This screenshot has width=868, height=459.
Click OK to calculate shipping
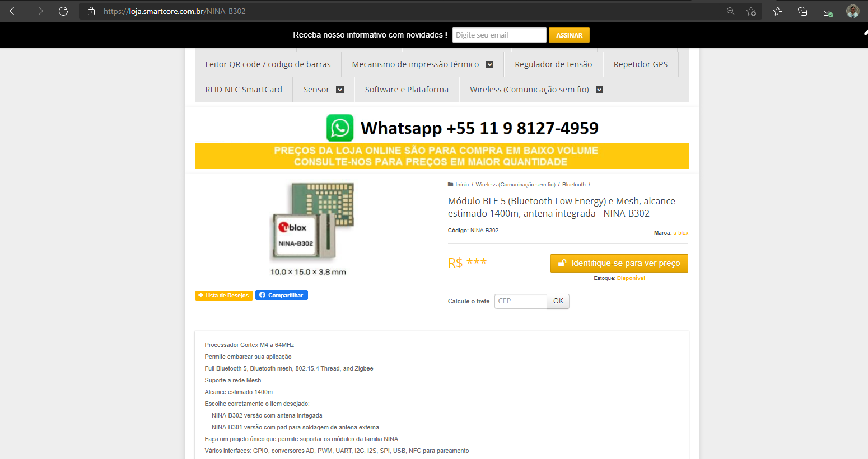(558, 301)
